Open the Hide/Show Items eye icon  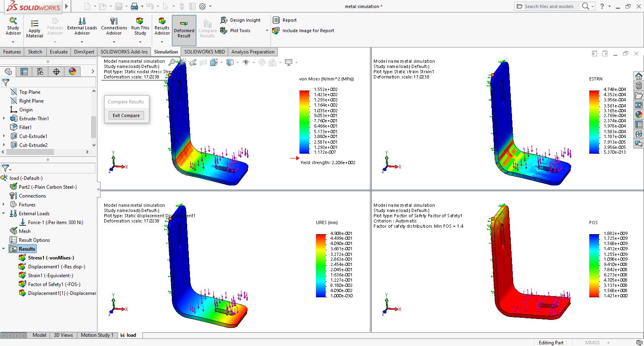(x=246, y=62)
